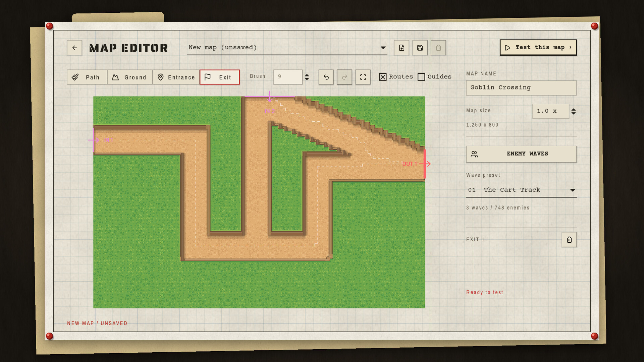Viewport: 644px width, 362px height.
Task: Toggle the Routes checkbox
Action: [x=383, y=77]
